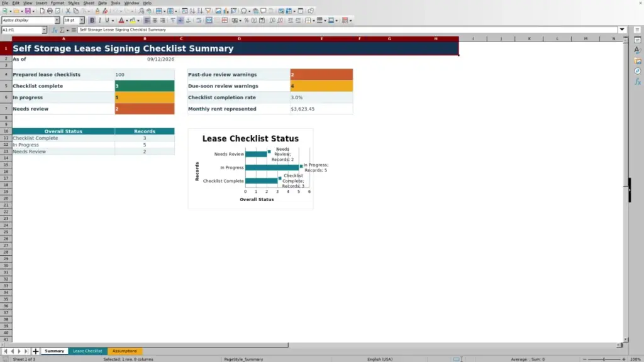644x362 pixels.
Task: Open the Function Wizard icon
Action: tap(54, 30)
